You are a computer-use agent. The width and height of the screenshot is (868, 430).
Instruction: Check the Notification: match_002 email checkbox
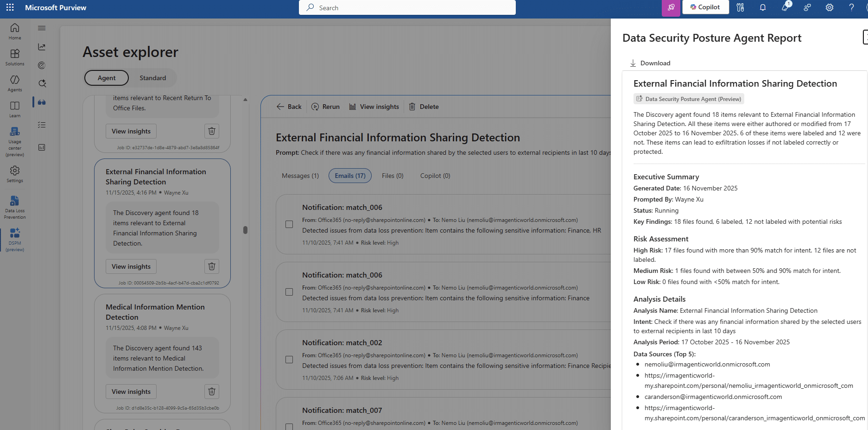pos(289,360)
